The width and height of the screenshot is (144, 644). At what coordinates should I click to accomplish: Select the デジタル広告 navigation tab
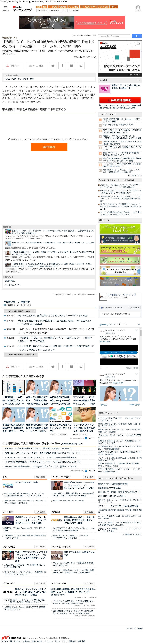pyautogui.click(x=103, y=7)
